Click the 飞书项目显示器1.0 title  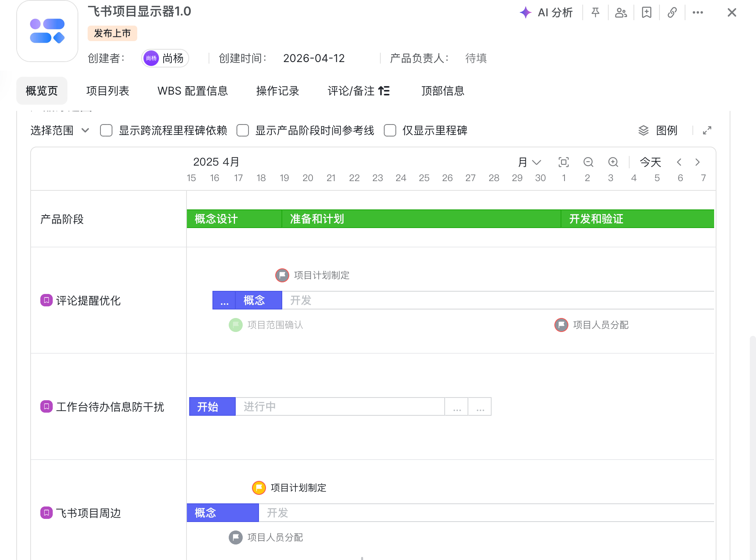coord(140,11)
